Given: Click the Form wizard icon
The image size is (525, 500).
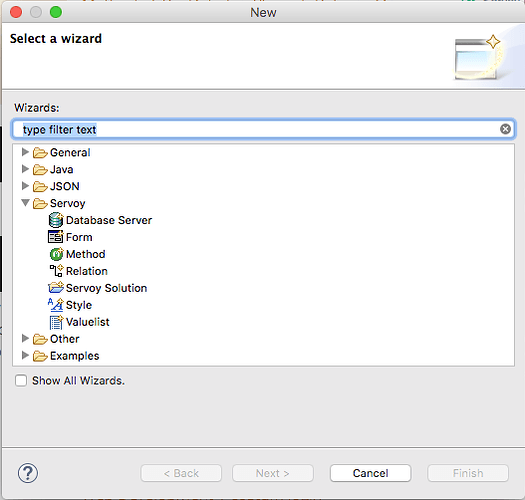Looking at the screenshot, I should 56,237.
